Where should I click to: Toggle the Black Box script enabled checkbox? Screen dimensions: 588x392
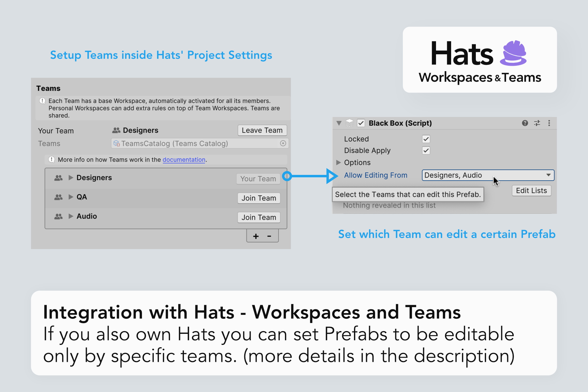pyautogui.click(x=361, y=123)
